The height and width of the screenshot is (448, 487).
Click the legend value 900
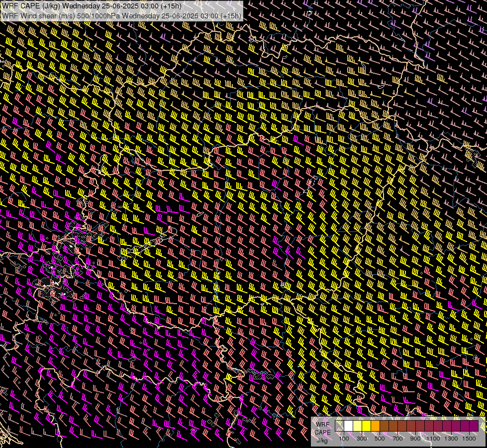(x=415, y=439)
